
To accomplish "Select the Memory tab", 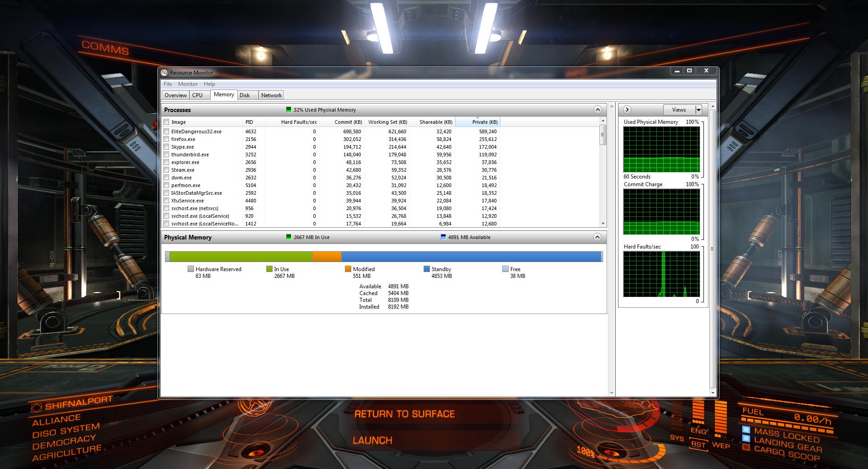I will point(224,94).
